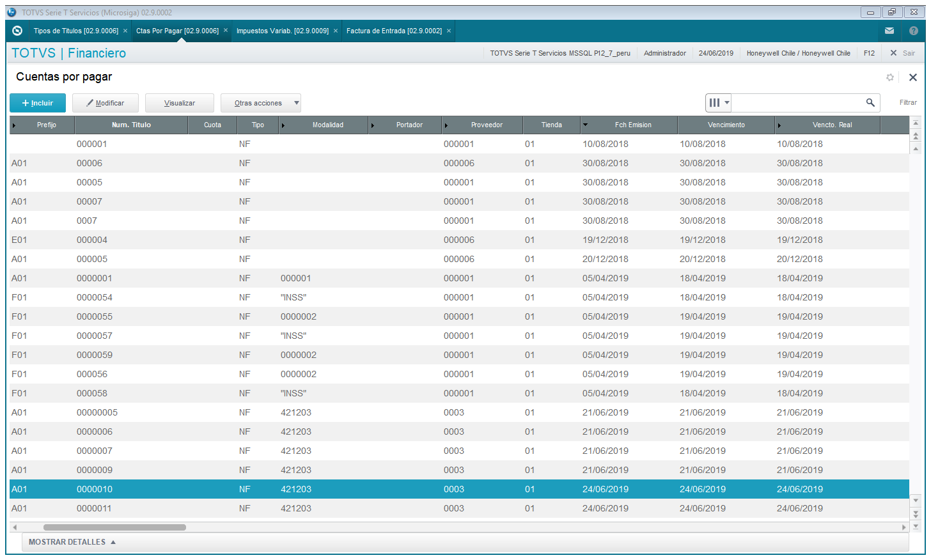Open the column selector icon in search box
The width and height of the screenshot is (931, 560).
pyautogui.click(x=719, y=102)
